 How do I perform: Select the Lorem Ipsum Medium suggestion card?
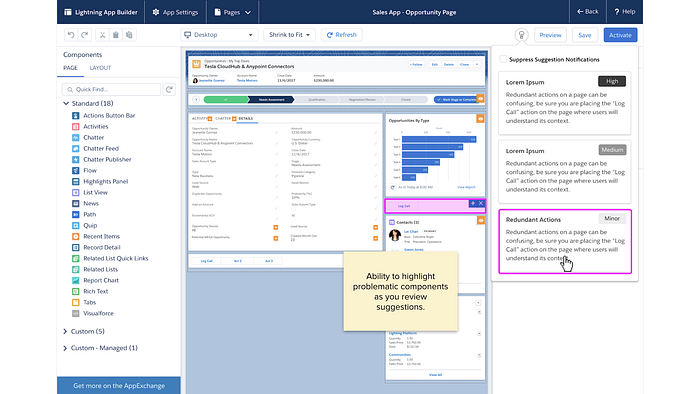click(565, 172)
